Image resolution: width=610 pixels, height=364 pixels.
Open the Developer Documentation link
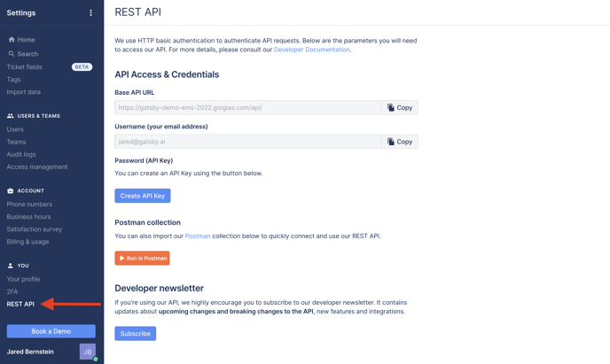[x=311, y=50]
